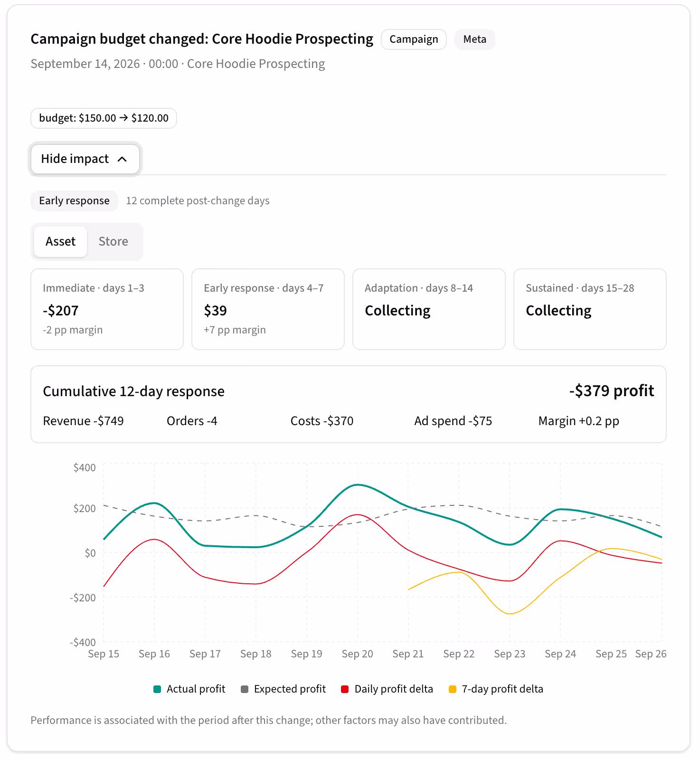700x760 pixels.
Task: Click the 12 complete post-change days text
Action: coord(198,201)
